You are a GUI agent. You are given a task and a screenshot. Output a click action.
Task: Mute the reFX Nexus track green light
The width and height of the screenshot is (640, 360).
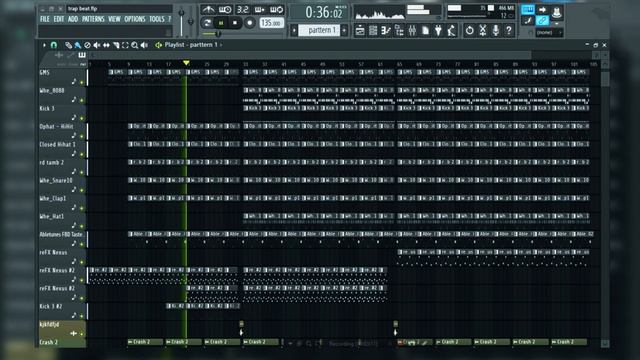click(82, 262)
